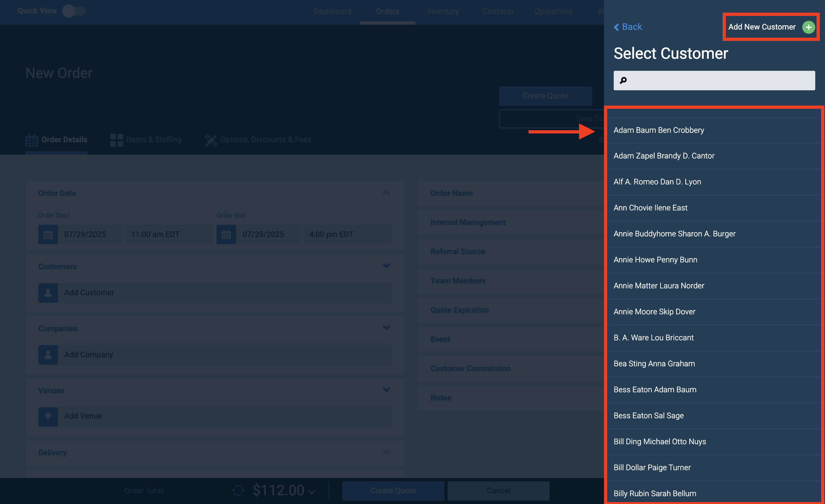Screen dimensions: 825x504
Task: Focus the customer search field
Action: pyautogui.click(x=714, y=80)
